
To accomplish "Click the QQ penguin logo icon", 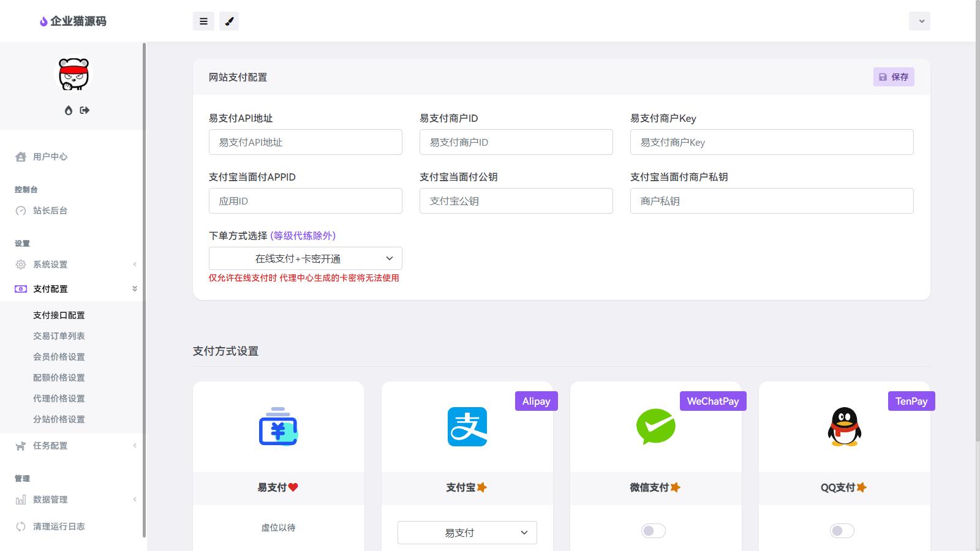I will click(x=844, y=427).
